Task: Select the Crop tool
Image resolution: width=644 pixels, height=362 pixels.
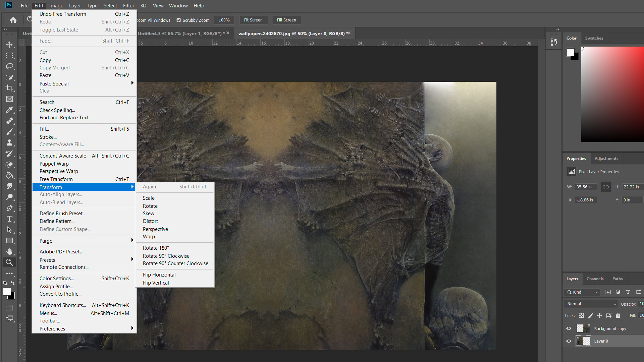Action: point(9,88)
